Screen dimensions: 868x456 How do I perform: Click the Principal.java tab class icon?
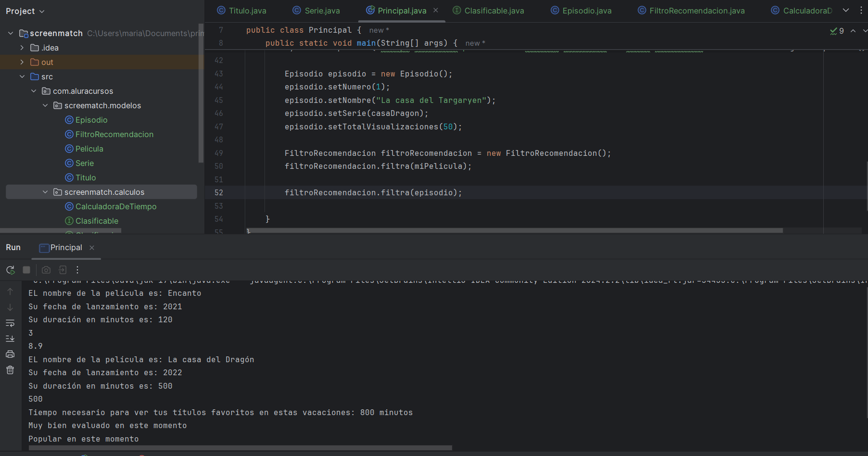(x=370, y=10)
